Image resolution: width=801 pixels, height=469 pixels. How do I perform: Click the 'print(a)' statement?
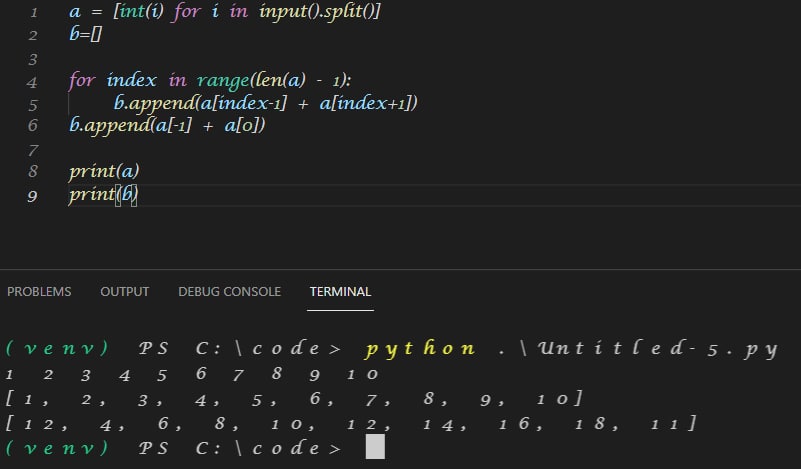tap(104, 171)
